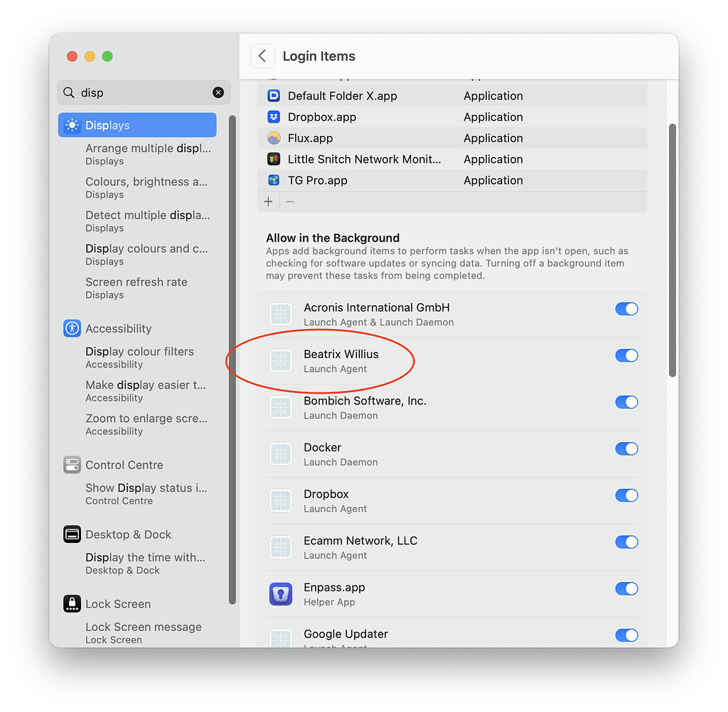Open Accessibility settings via its sidebar icon
Viewport: 728px width, 712px height.
[x=72, y=328]
